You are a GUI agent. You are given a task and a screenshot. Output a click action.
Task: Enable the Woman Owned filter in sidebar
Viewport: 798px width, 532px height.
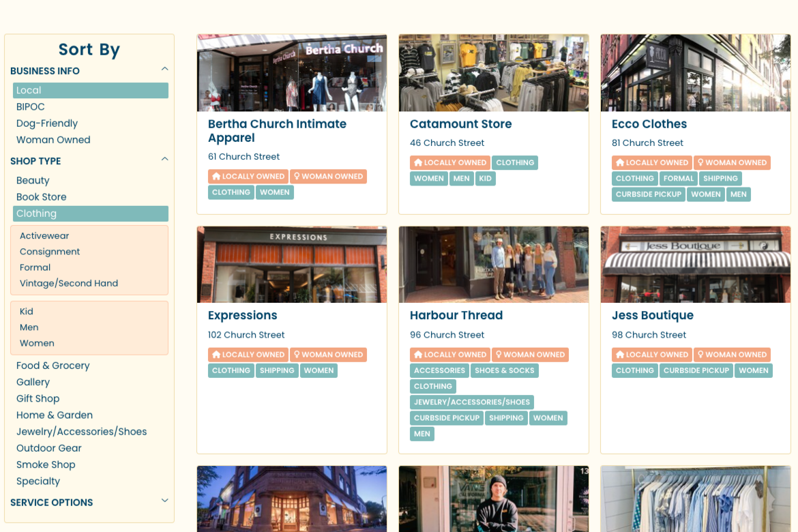(x=53, y=140)
